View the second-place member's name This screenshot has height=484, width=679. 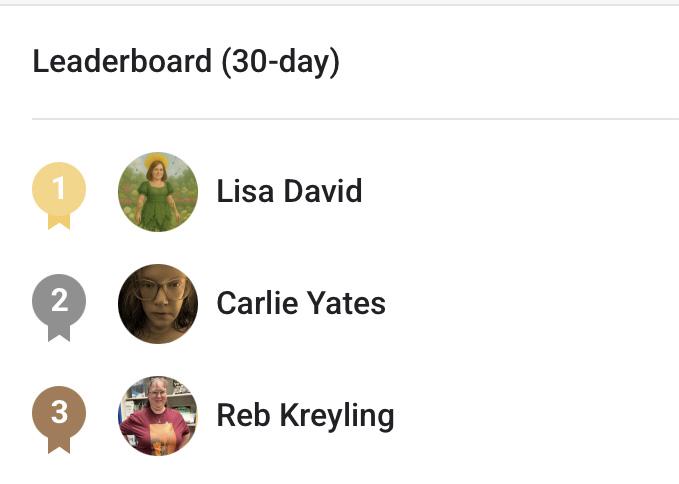(301, 303)
